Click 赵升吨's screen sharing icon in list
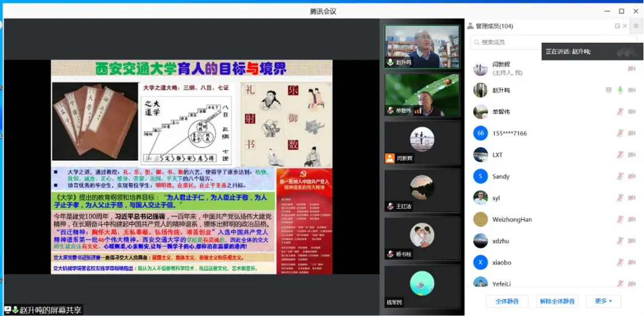 click(609, 90)
